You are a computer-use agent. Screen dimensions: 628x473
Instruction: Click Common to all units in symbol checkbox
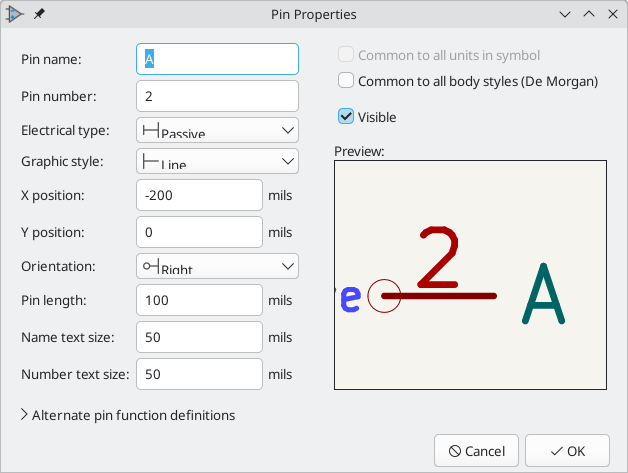(x=346, y=54)
